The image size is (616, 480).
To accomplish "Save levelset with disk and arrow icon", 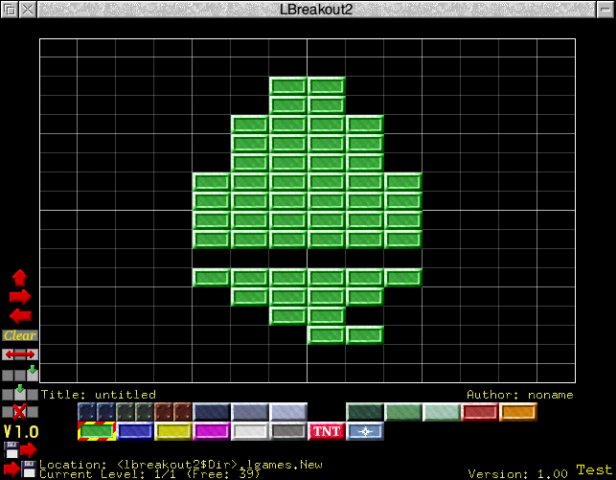I will point(20,450).
